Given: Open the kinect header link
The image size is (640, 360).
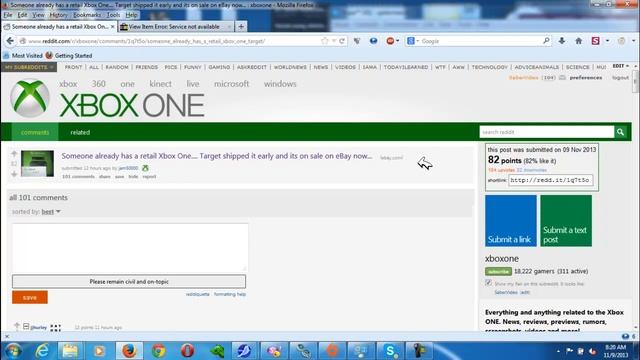Looking at the screenshot, I should point(160,84).
